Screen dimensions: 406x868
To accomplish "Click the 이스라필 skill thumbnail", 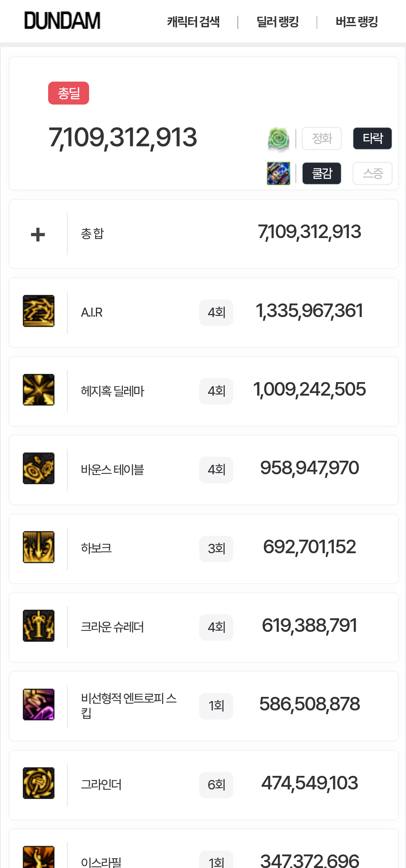I will [x=39, y=857].
